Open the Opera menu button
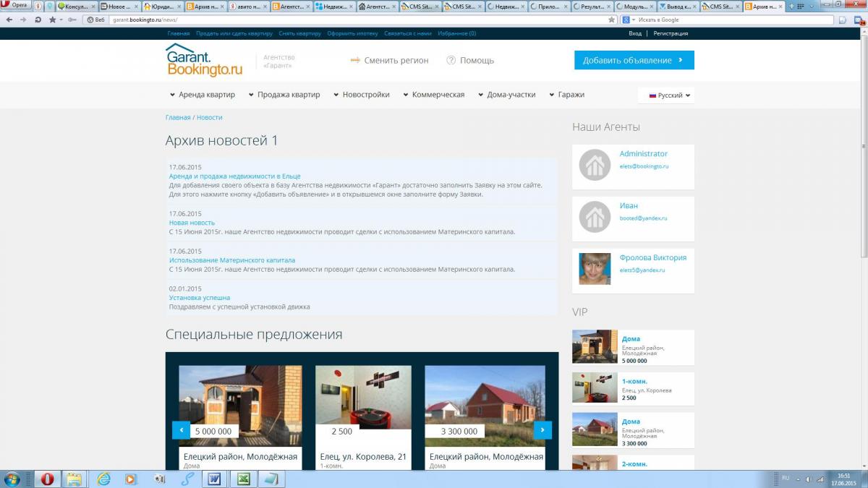868x488 pixels. 15,5
